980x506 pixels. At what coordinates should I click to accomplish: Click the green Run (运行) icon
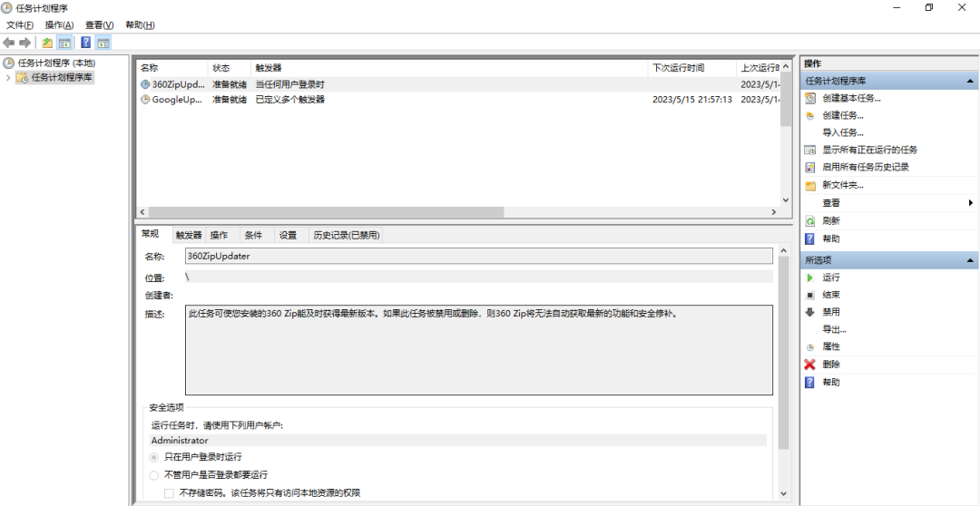809,277
